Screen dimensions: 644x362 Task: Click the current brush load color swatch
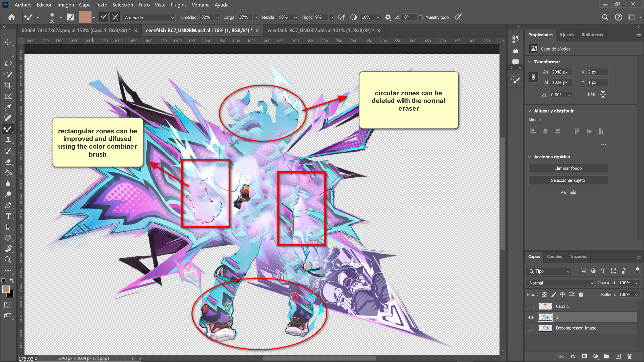tap(85, 17)
